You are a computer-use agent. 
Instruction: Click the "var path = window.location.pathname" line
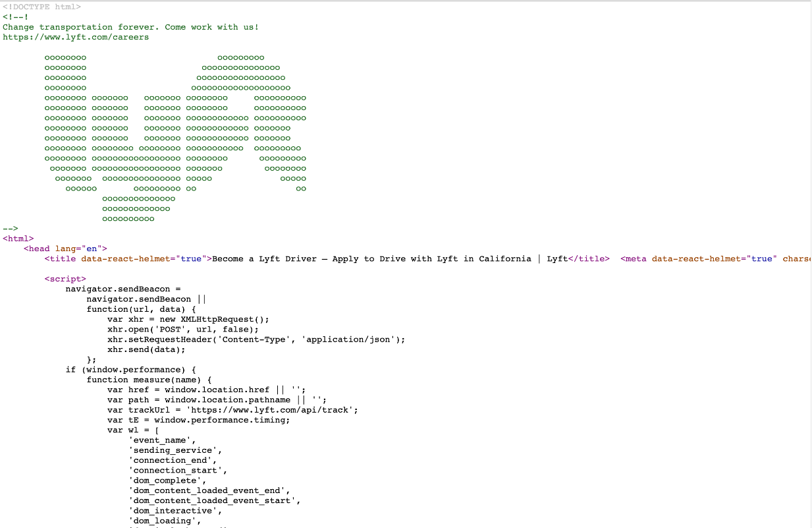coord(218,399)
